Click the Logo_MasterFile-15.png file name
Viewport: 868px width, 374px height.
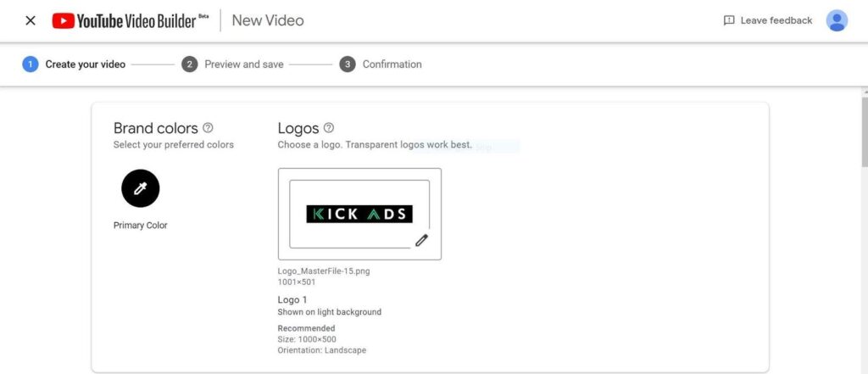pos(324,271)
